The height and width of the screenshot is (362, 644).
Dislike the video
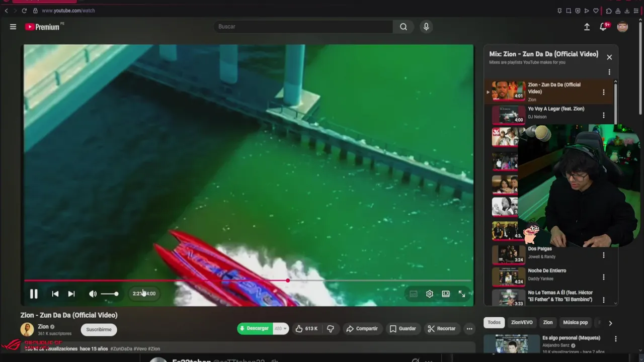(x=331, y=329)
